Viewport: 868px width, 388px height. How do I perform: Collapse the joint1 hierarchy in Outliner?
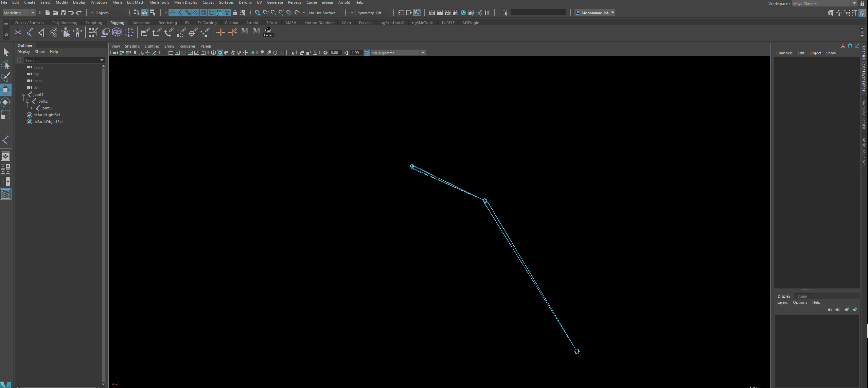point(24,94)
